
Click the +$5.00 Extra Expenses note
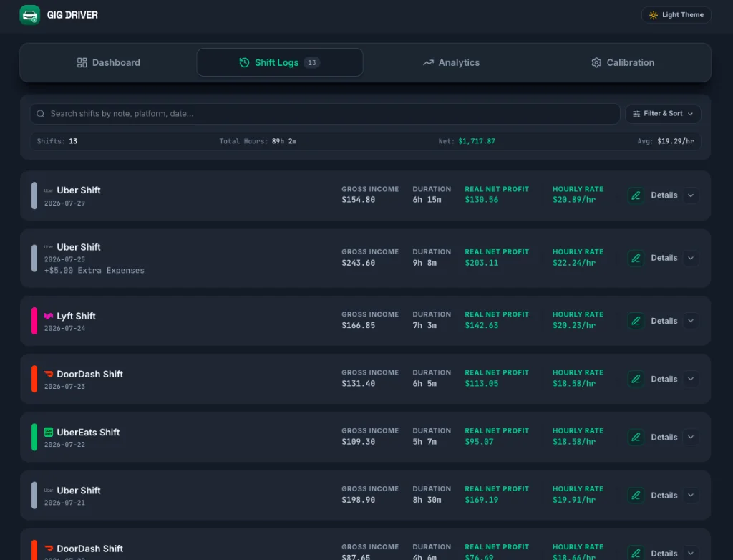tap(94, 271)
